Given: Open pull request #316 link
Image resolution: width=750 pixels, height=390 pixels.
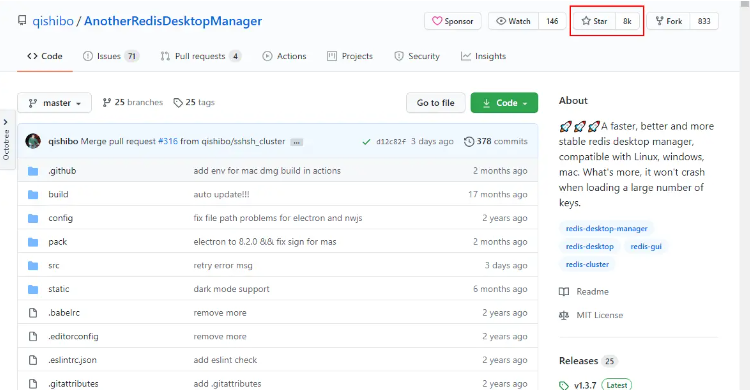Looking at the screenshot, I should (168, 141).
